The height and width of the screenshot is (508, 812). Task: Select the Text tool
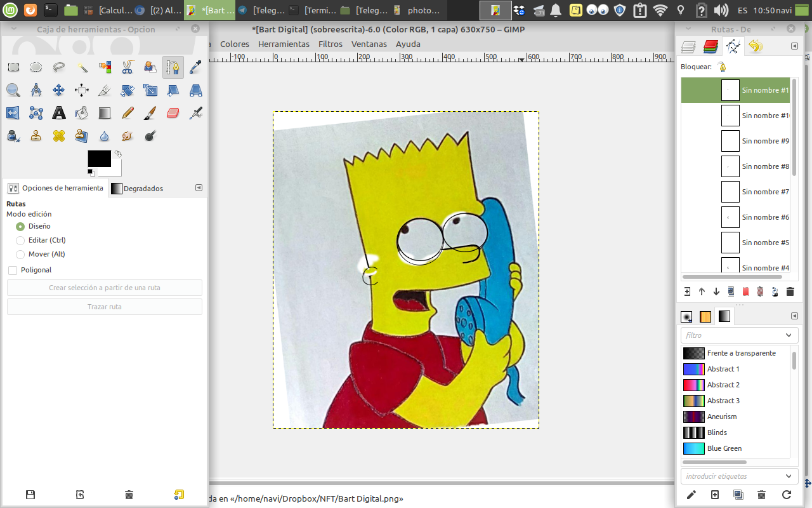59,113
